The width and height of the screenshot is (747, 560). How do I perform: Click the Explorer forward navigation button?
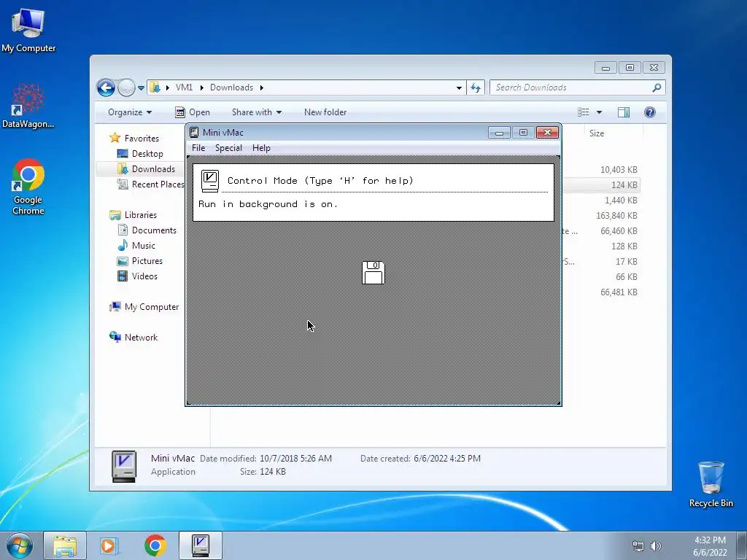click(x=126, y=87)
